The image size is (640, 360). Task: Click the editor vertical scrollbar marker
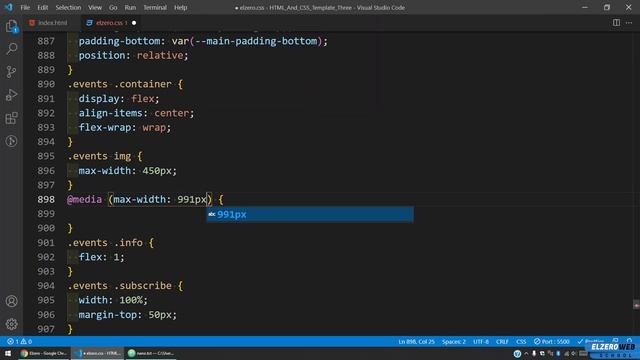(636, 305)
